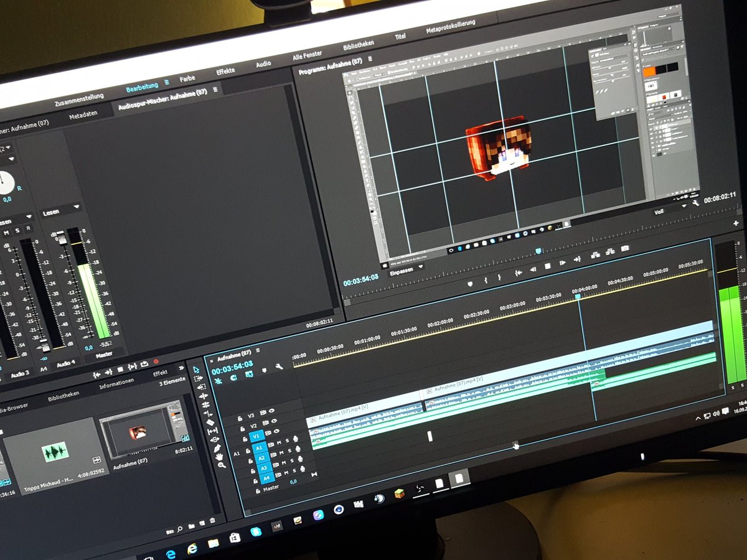
Task: Open Program monitor settings wrench
Action: tap(695, 204)
